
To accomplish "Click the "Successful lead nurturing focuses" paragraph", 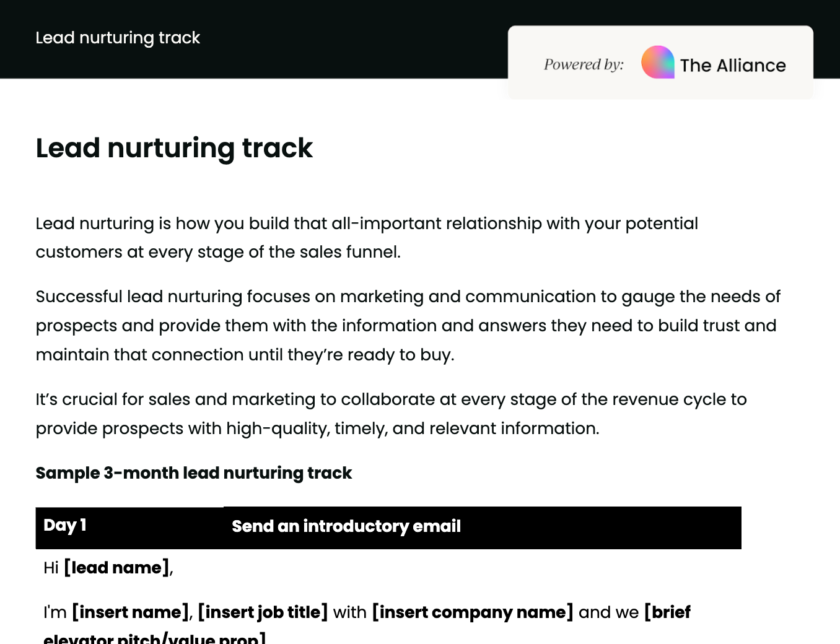I will point(408,297).
